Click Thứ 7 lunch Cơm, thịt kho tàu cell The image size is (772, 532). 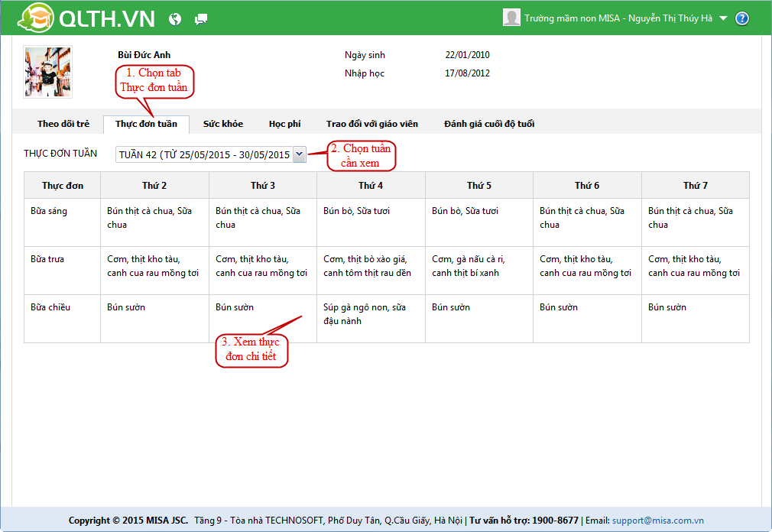pos(696,271)
